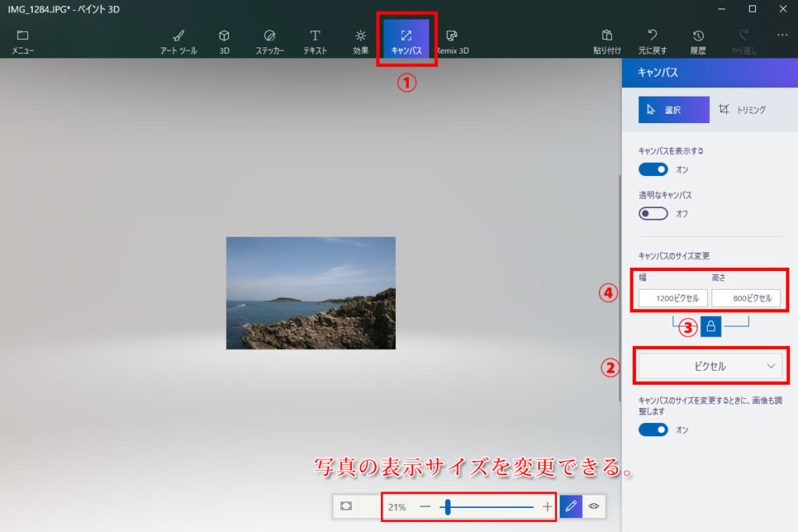
Task: Open the ピクセル unit dropdown
Action: (711, 366)
